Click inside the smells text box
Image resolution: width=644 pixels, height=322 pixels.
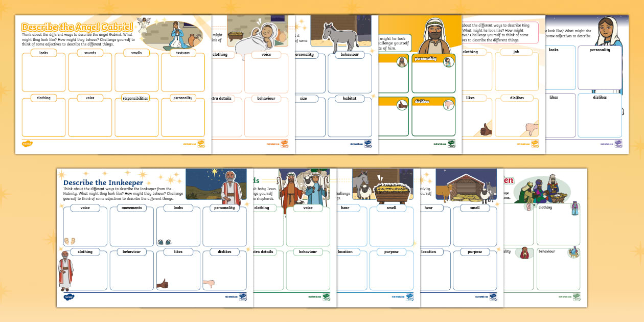[136, 73]
